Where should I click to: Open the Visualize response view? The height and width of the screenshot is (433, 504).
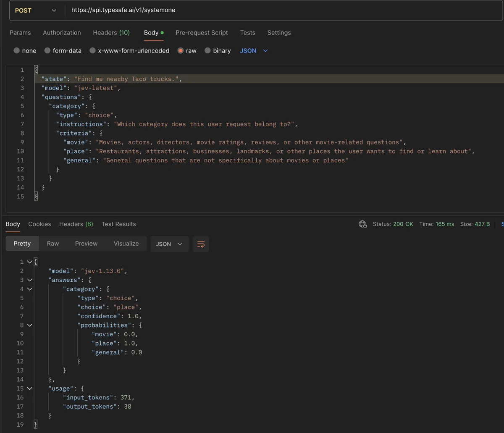point(126,244)
